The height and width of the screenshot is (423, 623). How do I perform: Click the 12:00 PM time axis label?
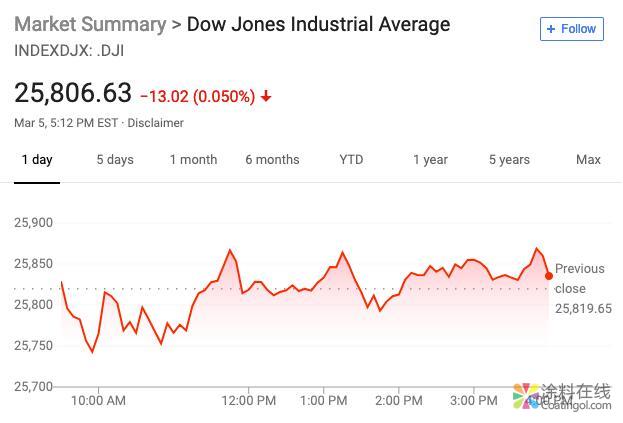pyautogui.click(x=248, y=400)
